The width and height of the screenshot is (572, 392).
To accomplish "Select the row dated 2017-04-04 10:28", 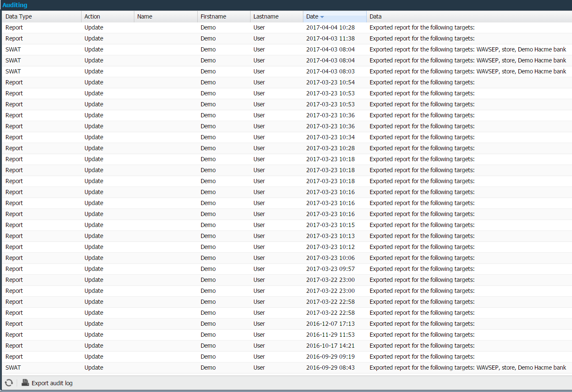I will point(330,27).
